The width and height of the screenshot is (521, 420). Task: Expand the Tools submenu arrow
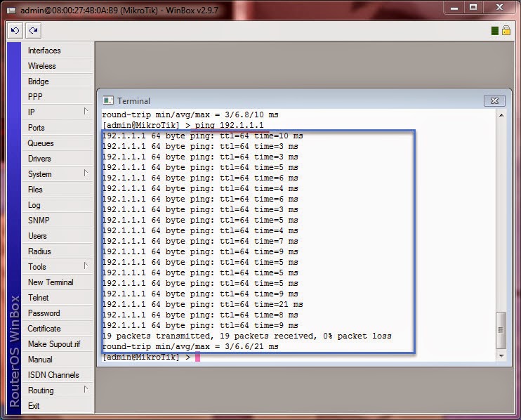pyautogui.click(x=86, y=265)
